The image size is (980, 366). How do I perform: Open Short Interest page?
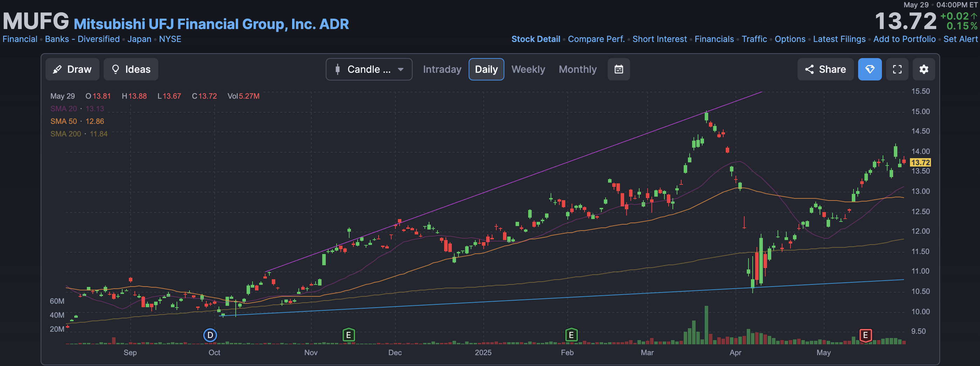click(x=660, y=39)
